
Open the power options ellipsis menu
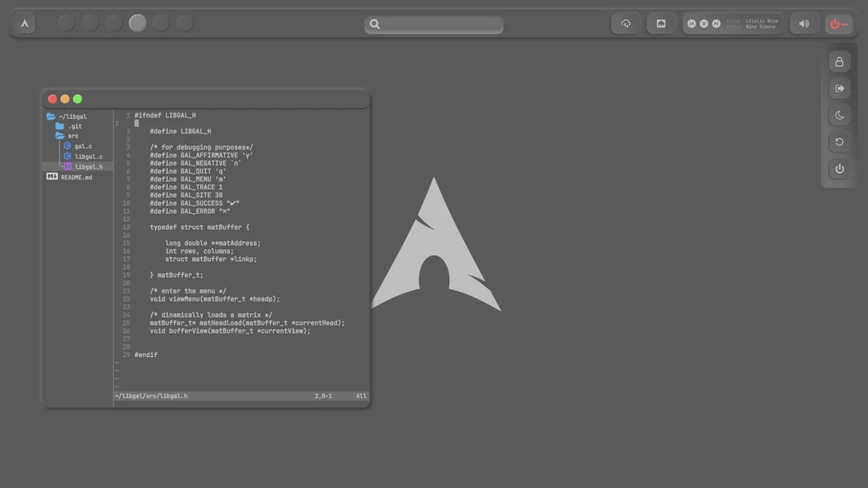click(845, 23)
